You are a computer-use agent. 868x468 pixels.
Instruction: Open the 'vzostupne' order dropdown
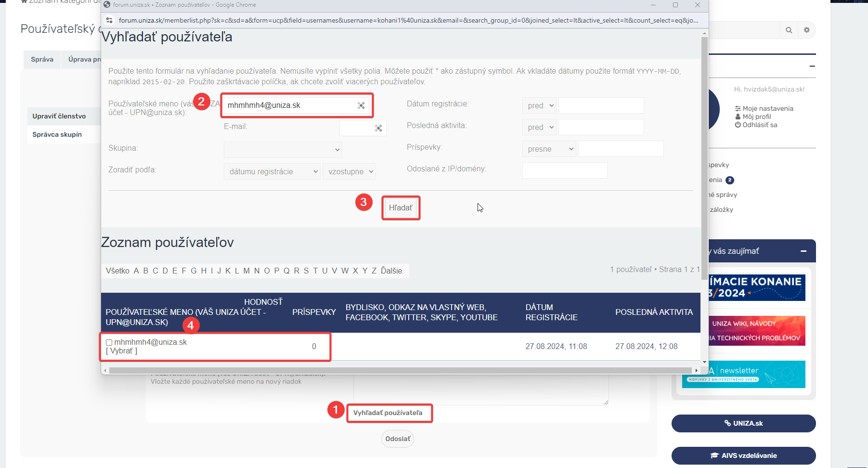tap(350, 171)
